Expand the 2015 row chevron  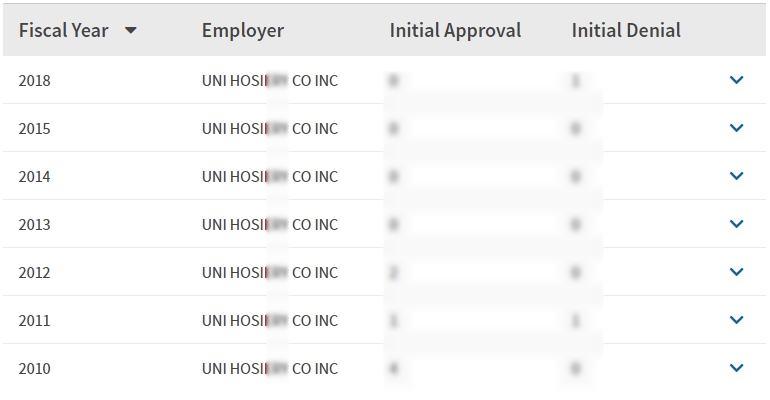pyautogui.click(x=737, y=128)
